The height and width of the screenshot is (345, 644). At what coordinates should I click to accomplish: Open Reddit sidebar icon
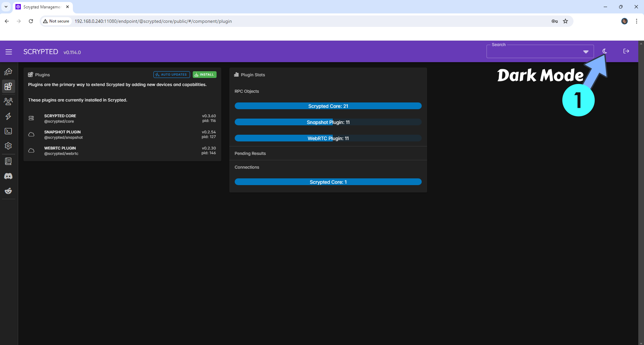point(8,191)
